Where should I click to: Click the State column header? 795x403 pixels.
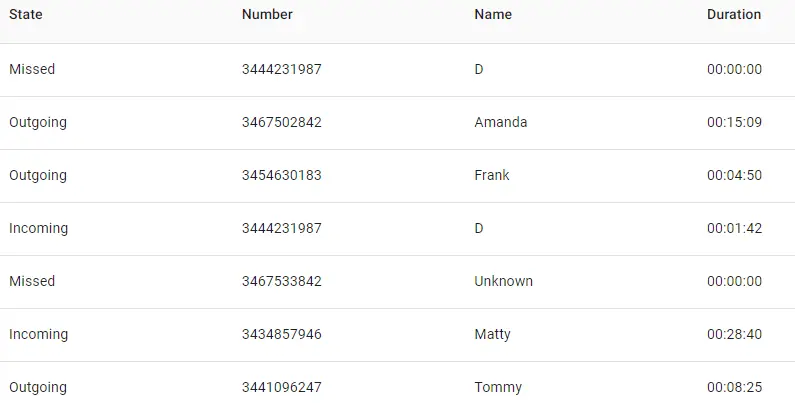click(x=26, y=15)
